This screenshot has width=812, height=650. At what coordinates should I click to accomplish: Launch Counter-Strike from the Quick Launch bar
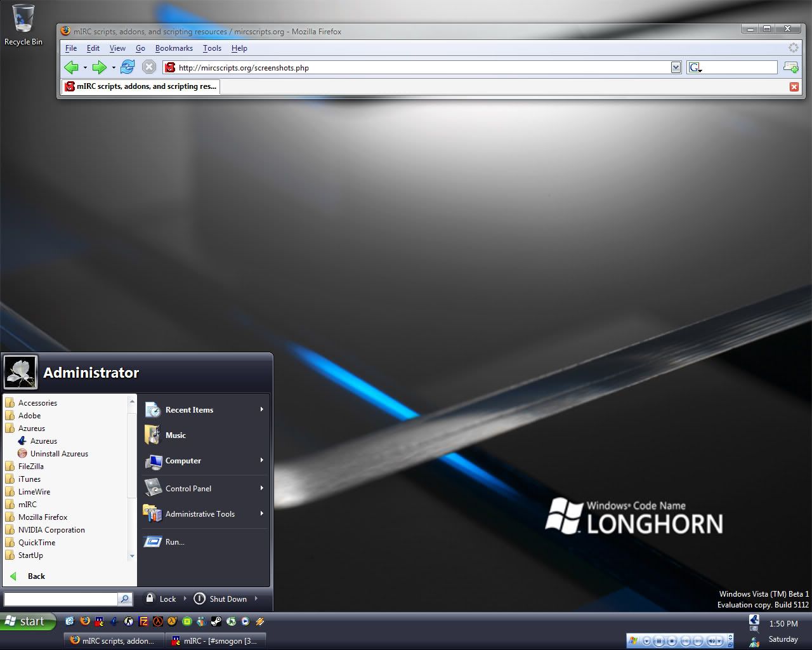(x=129, y=621)
